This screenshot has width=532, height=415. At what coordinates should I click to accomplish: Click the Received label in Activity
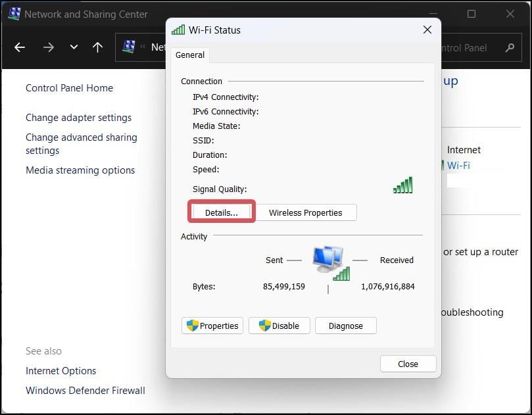click(397, 260)
